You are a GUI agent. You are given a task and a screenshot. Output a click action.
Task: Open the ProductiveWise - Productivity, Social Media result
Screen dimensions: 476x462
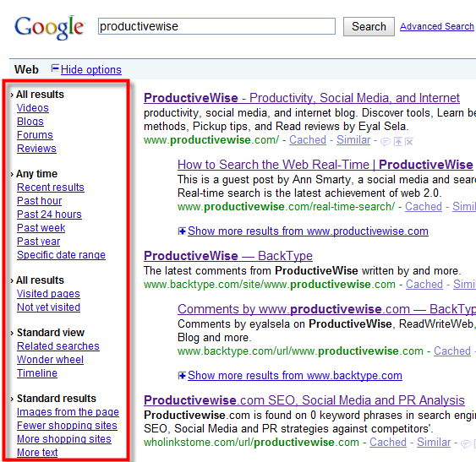[x=302, y=98]
